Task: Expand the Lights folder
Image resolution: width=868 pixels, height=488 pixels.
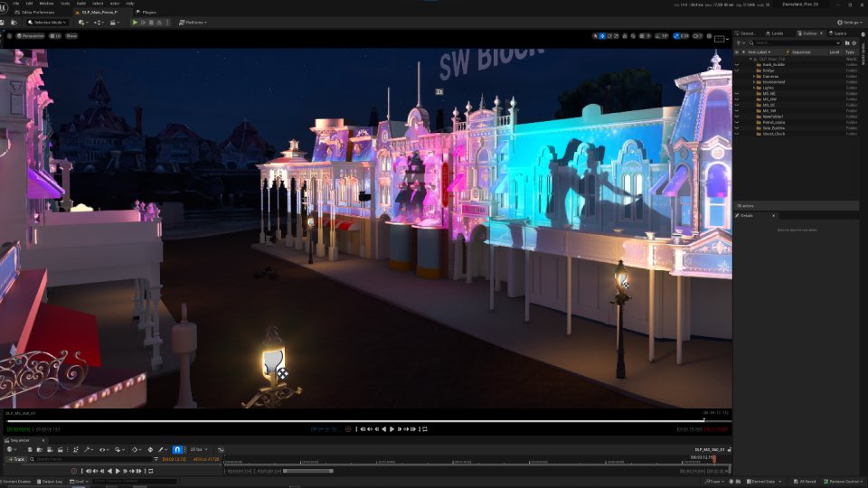Action: [754, 88]
